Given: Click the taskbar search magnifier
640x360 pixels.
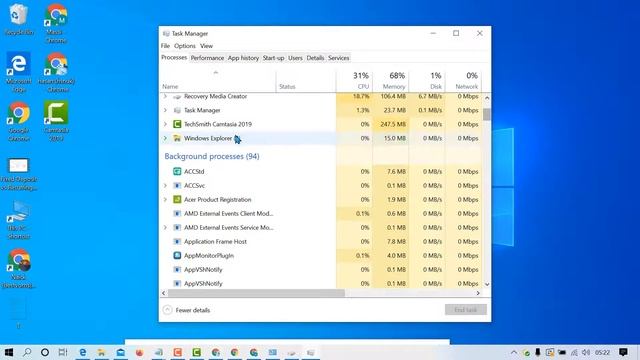Looking at the screenshot, I should [27, 352].
